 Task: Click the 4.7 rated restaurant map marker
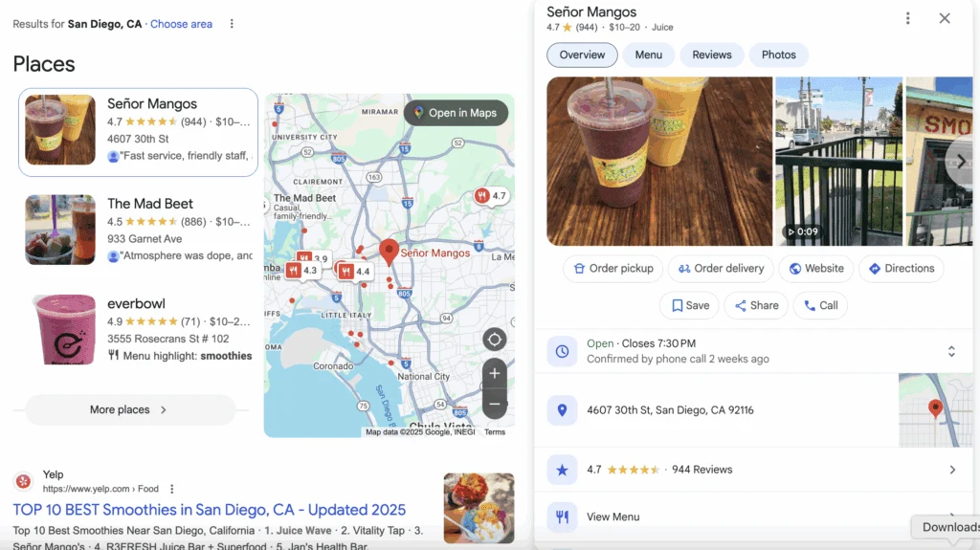[x=491, y=196]
